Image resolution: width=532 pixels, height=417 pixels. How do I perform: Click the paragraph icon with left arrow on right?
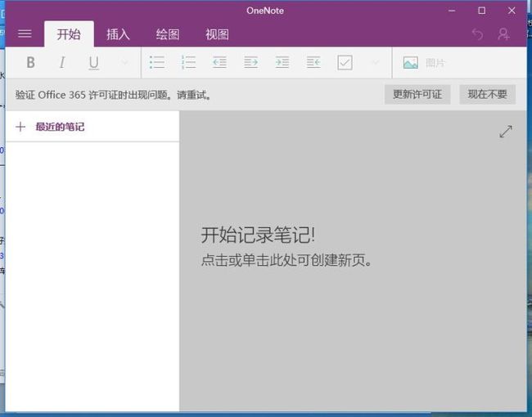tap(313, 62)
